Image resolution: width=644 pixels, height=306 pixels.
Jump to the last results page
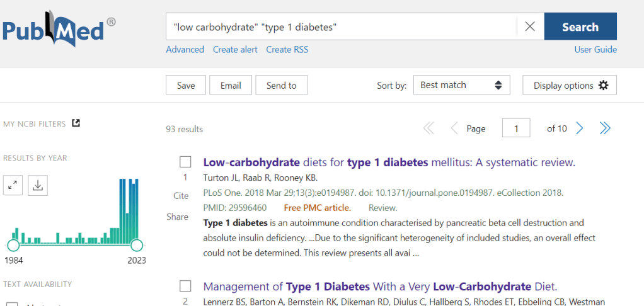click(605, 128)
